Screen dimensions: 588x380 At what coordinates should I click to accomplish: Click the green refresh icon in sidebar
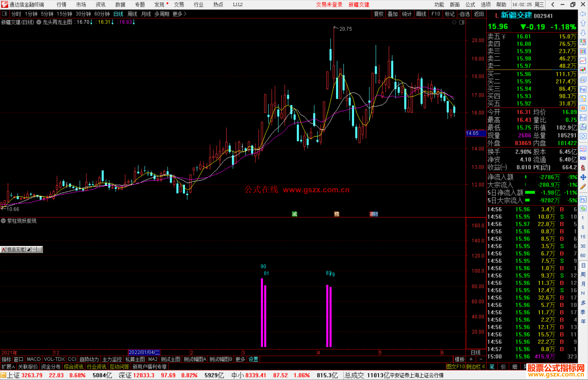click(583, 209)
